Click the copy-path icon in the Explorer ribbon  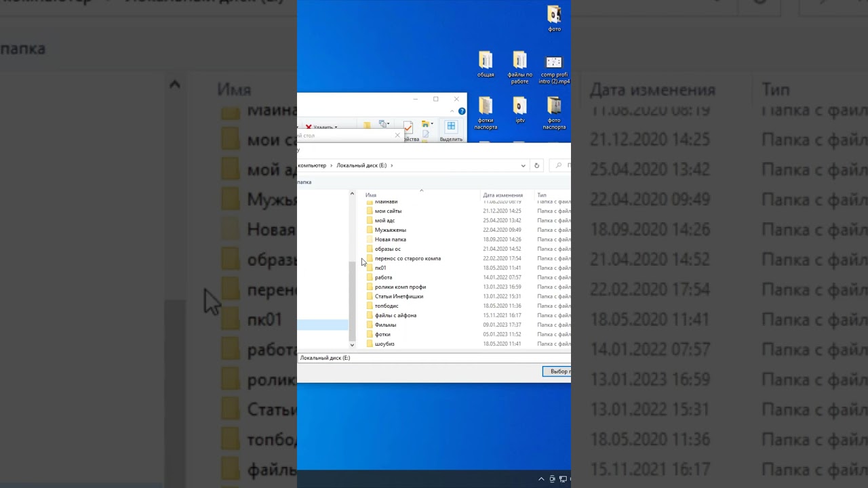click(384, 123)
